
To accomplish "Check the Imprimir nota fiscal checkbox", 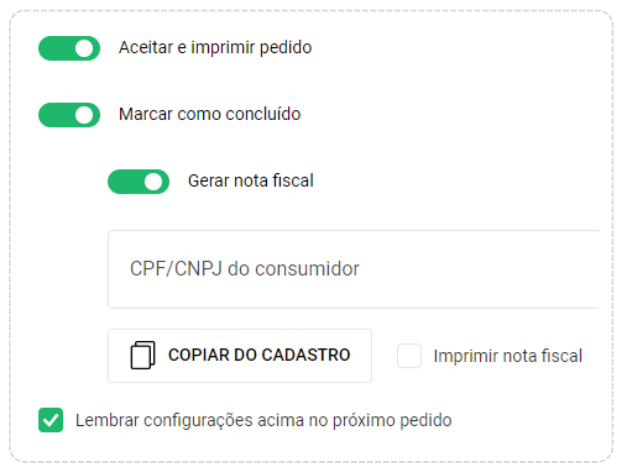I will pyautogui.click(x=409, y=356).
